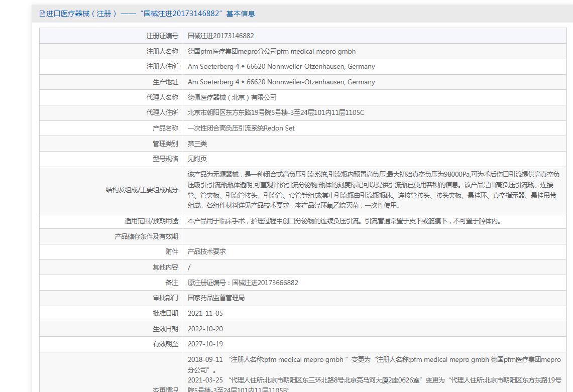Click the 管理类别 value 第三类
The height and width of the screenshot is (392, 573).
[197, 144]
